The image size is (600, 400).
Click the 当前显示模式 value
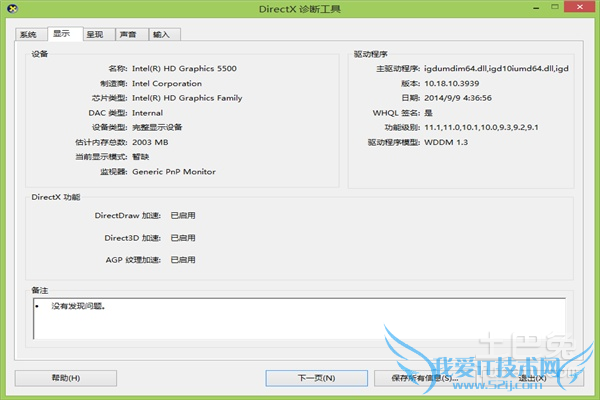[140, 157]
